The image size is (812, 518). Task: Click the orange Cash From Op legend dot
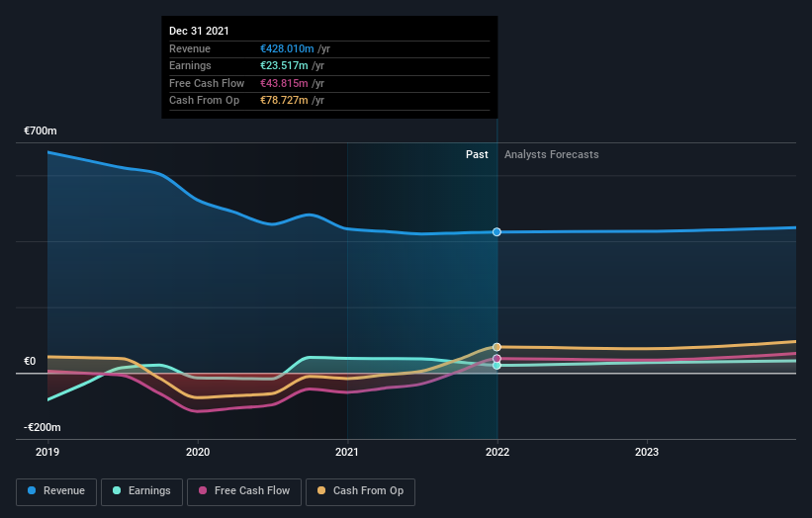pyautogui.click(x=321, y=490)
